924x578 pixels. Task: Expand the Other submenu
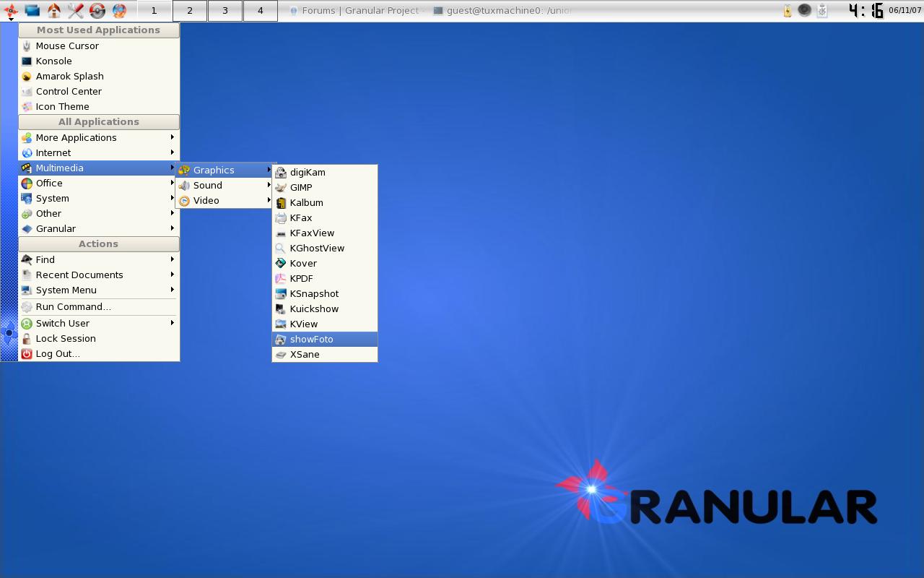click(x=99, y=213)
